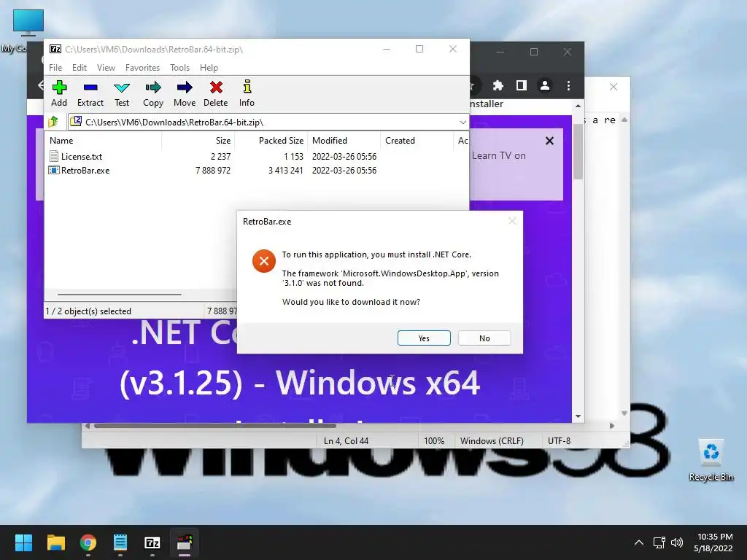Click 100% zoom in Notepad status bar
The image size is (747, 560).
(434, 441)
